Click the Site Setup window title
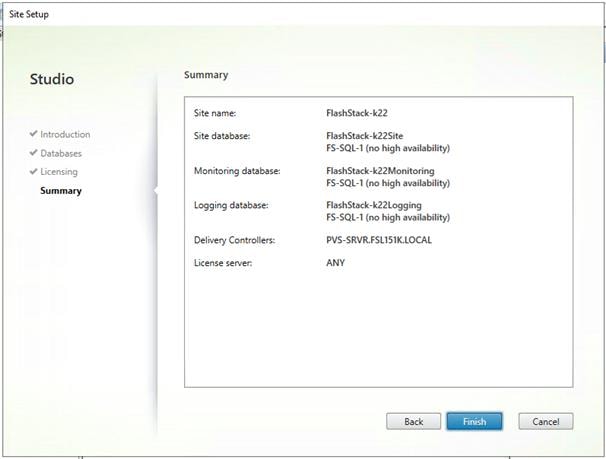The image size is (606, 459). [29, 14]
